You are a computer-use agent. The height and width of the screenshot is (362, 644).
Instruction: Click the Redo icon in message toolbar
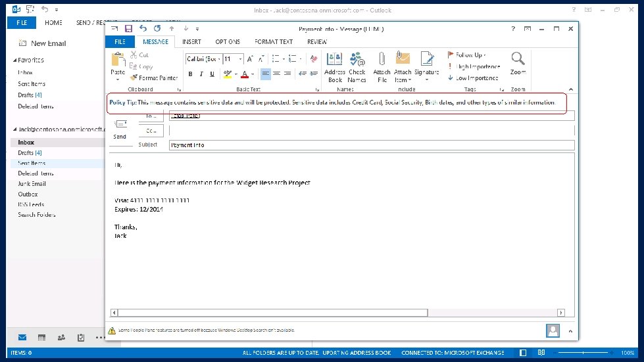157,28
